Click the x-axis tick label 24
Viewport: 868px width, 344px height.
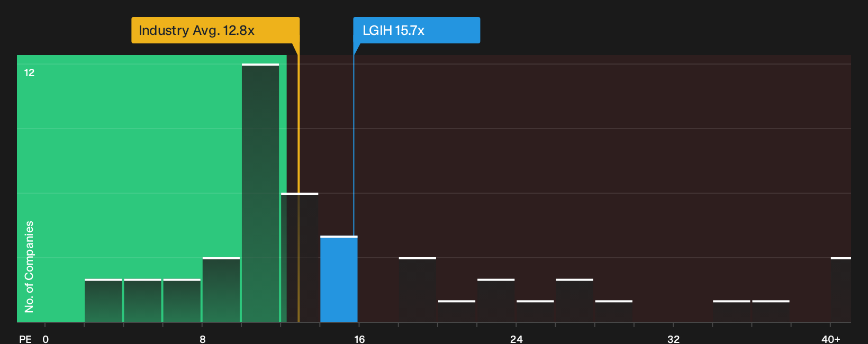pos(517,339)
